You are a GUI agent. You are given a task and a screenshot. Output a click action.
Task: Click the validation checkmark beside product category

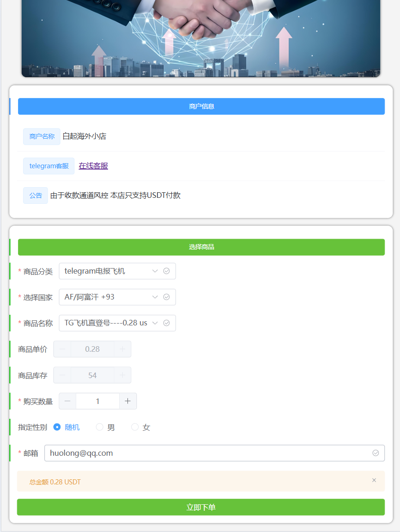tap(166, 271)
